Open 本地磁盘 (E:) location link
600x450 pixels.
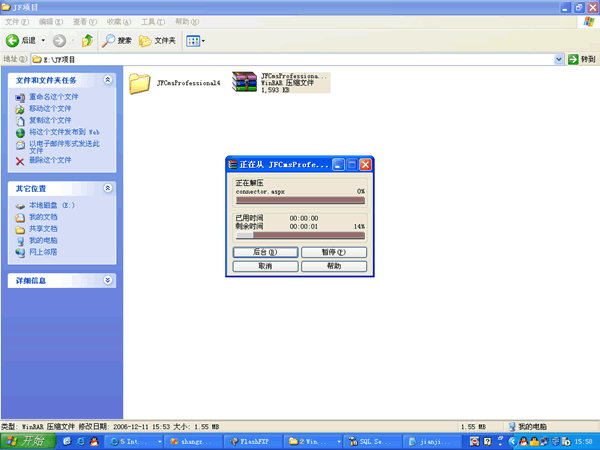point(52,205)
